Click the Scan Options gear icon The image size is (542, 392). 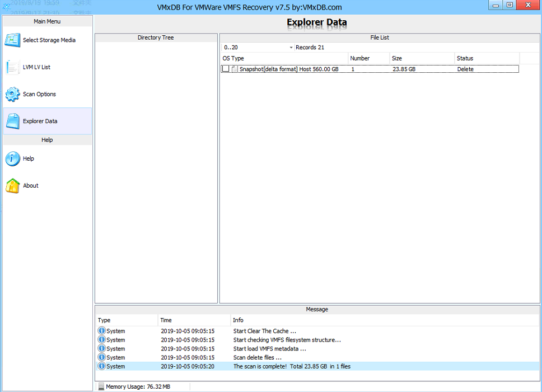point(12,94)
